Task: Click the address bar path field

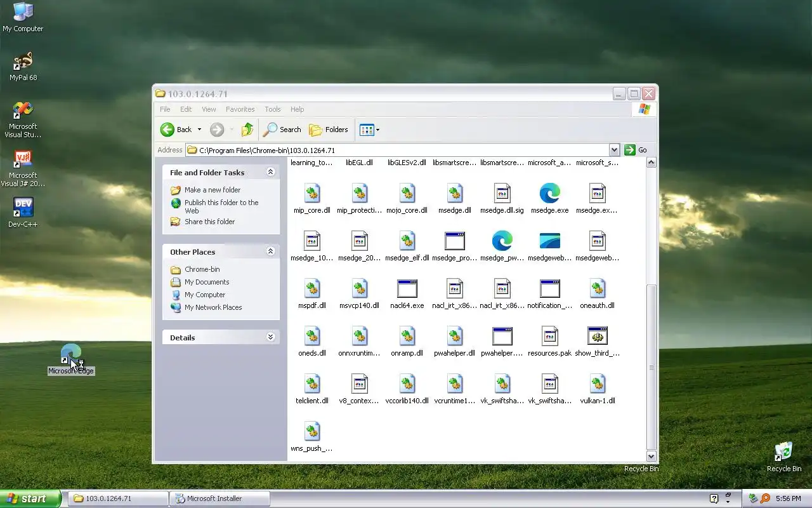Action: coord(403,150)
